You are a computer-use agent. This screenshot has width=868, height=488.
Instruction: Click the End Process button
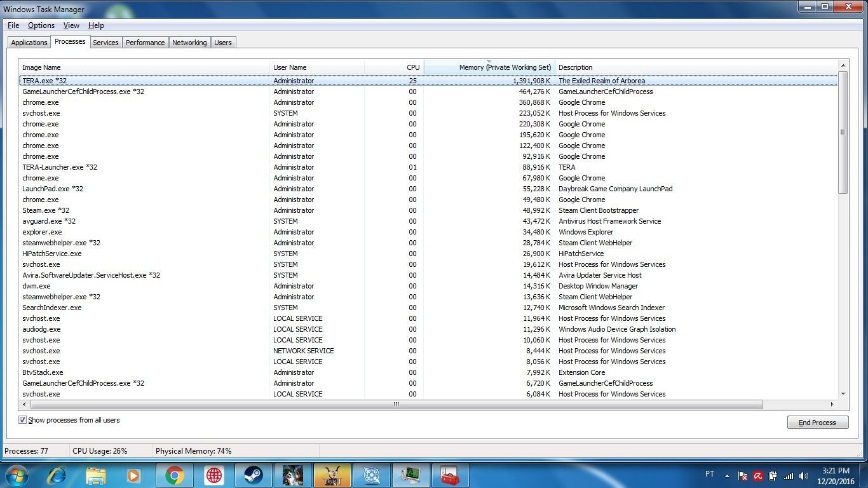[817, 423]
